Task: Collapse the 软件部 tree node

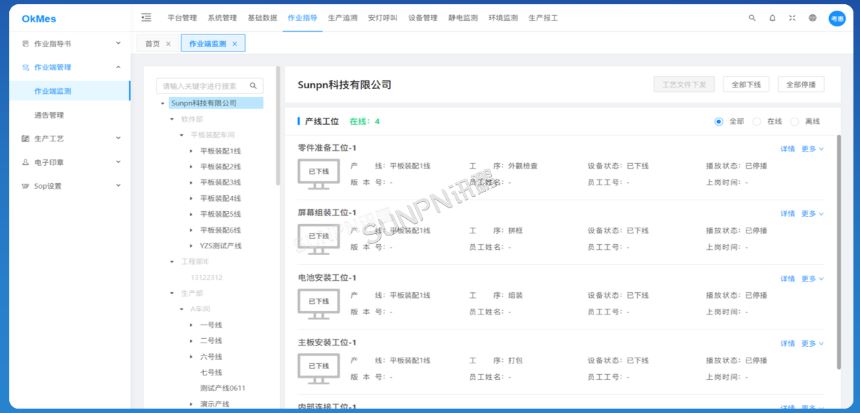Action: click(172, 118)
